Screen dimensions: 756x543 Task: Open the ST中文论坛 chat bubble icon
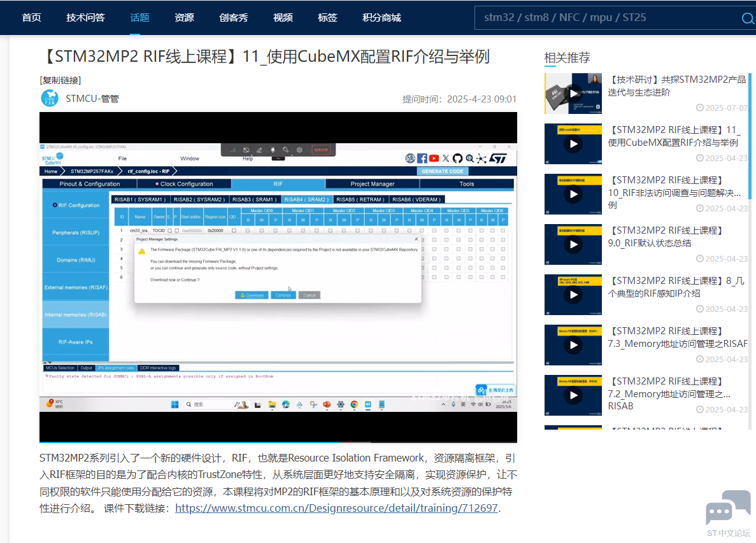pyautogui.click(x=728, y=507)
